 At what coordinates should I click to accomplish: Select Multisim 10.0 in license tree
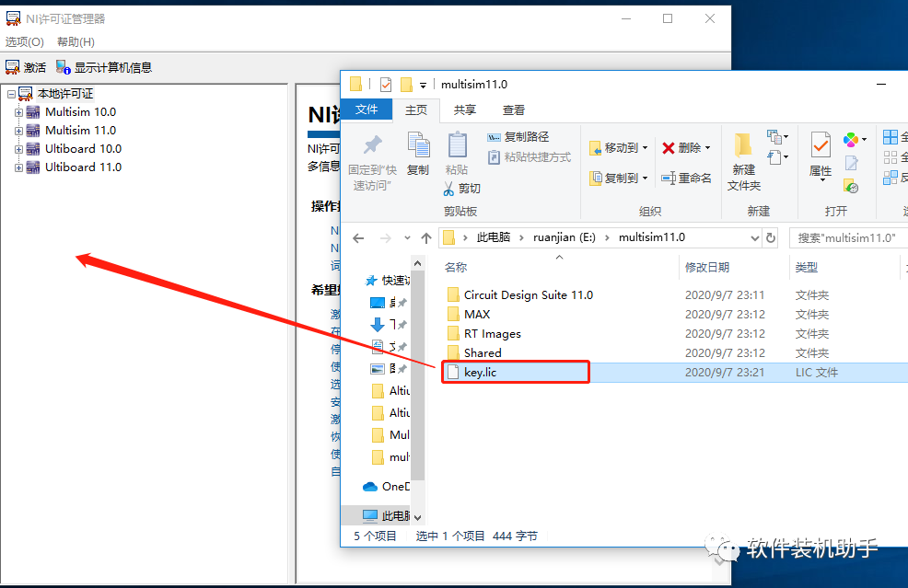coord(80,111)
